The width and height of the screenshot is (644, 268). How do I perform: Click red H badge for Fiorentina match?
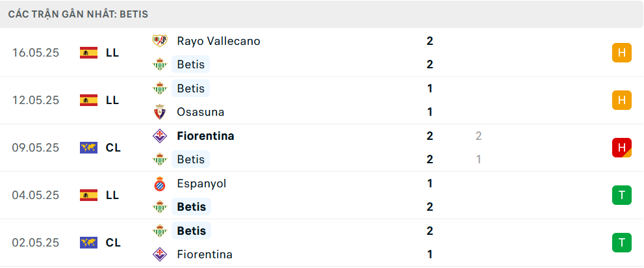(x=622, y=148)
